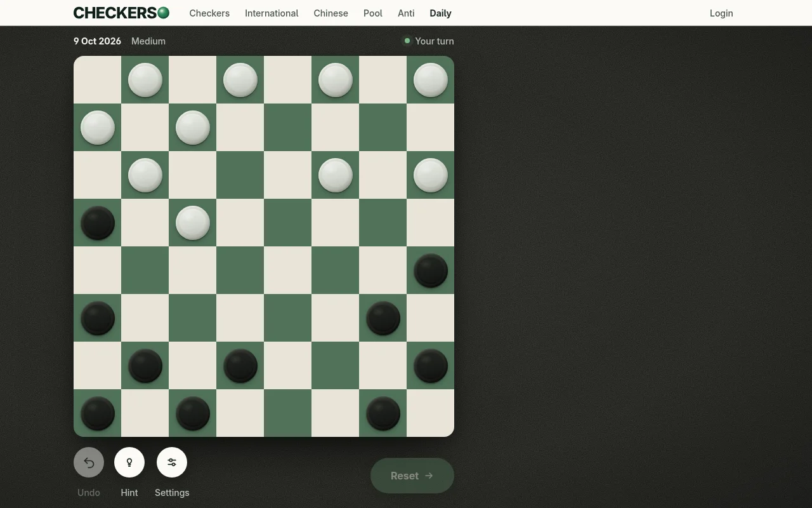Select white piece in third row, sixth column
Image resolution: width=812 pixels, height=508 pixels.
(x=336, y=175)
